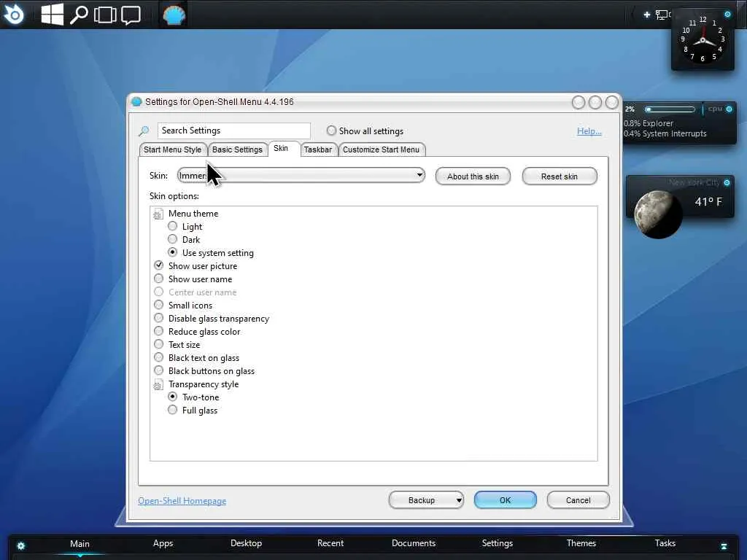Select Full glass transparency style
747x560 pixels.
[172, 410]
